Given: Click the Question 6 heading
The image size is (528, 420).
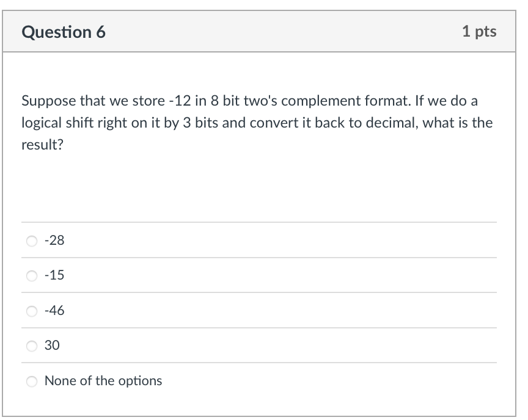Looking at the screenshot, I should 64,32.
